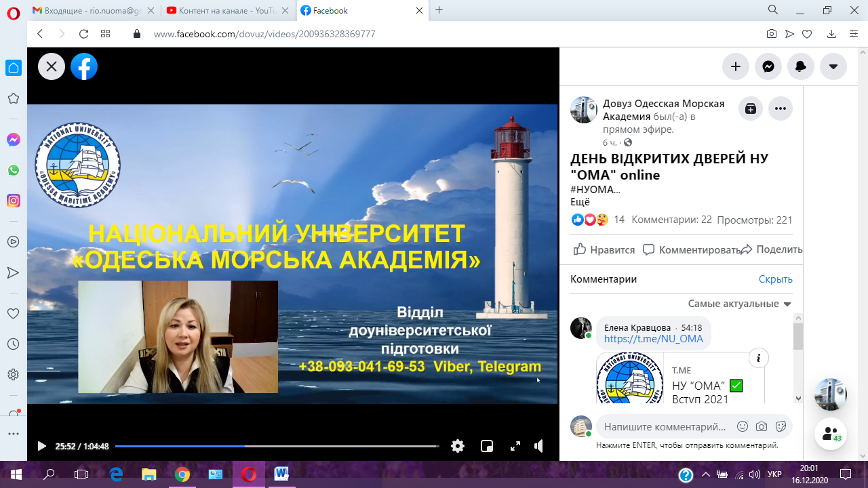The width and height of the screenshot is (868, 488).
Task: Open the Gmail Входящие tab
Action: [92, 10]
